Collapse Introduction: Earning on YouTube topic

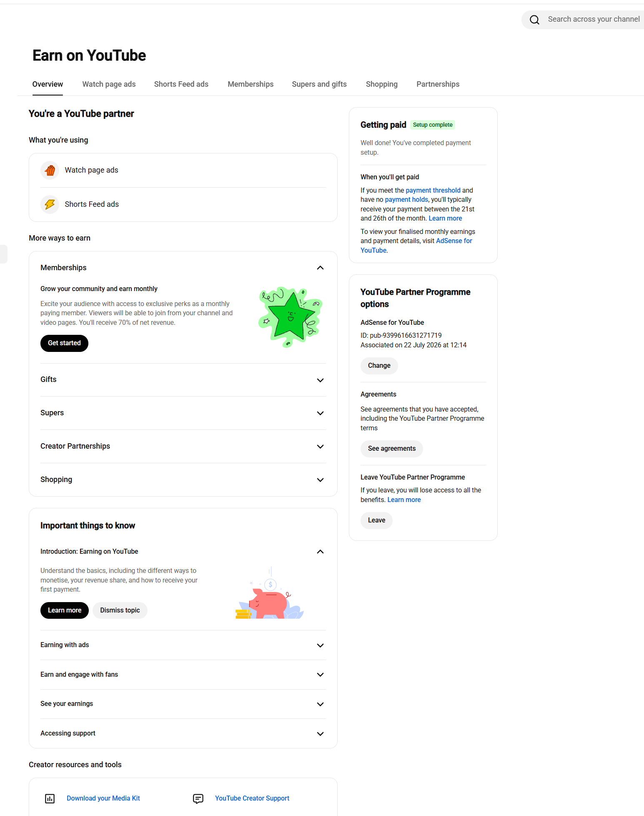(320, 552)
